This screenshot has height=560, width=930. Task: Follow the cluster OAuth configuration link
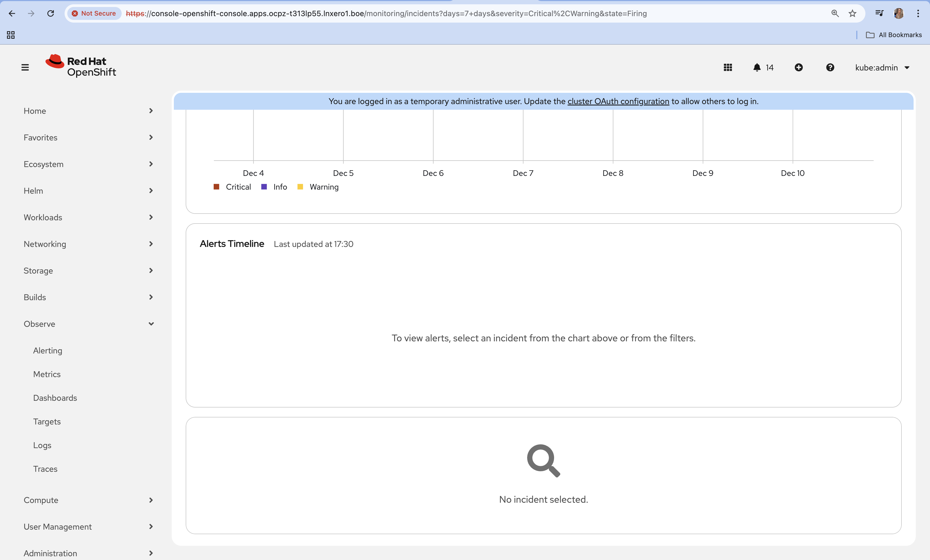point(618,101)
